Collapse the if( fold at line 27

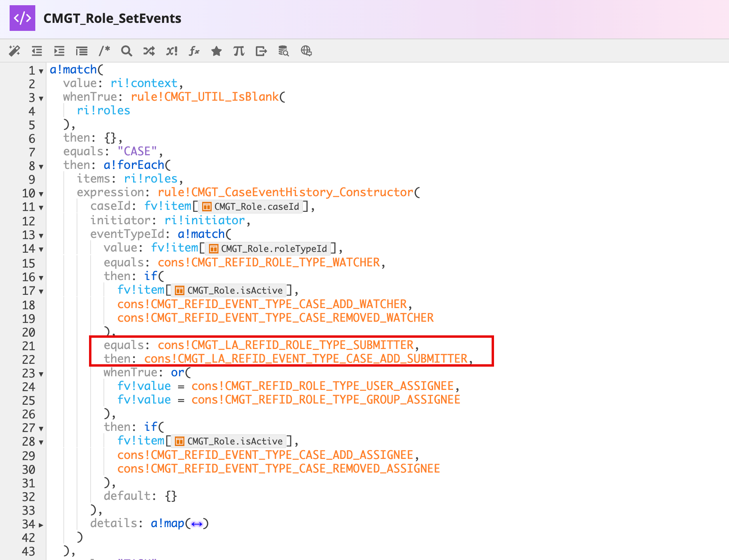tap(41, 429)
